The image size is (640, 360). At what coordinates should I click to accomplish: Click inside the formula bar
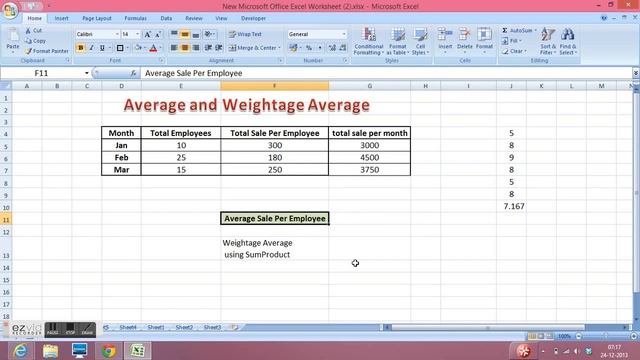pos(386,73)
